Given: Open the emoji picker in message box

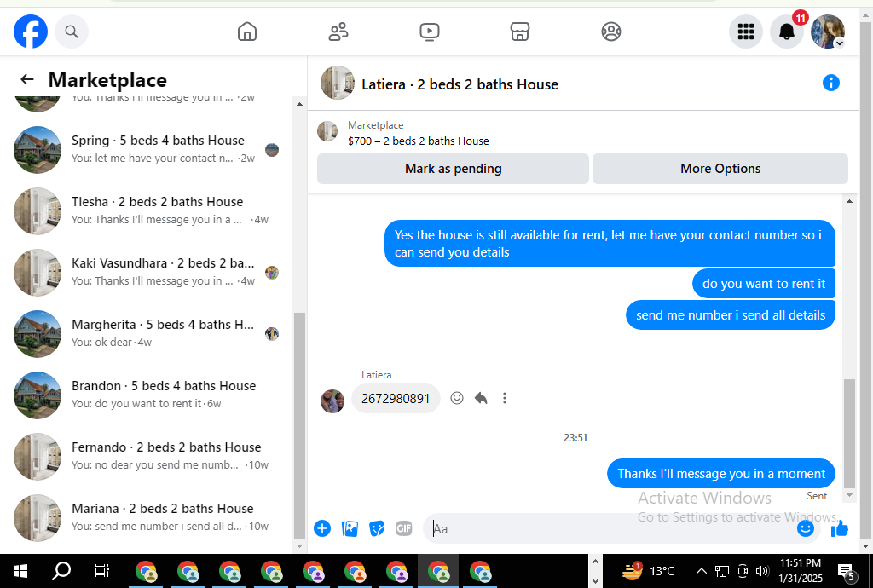Looking at the screenshot, I should click(805, 527).
